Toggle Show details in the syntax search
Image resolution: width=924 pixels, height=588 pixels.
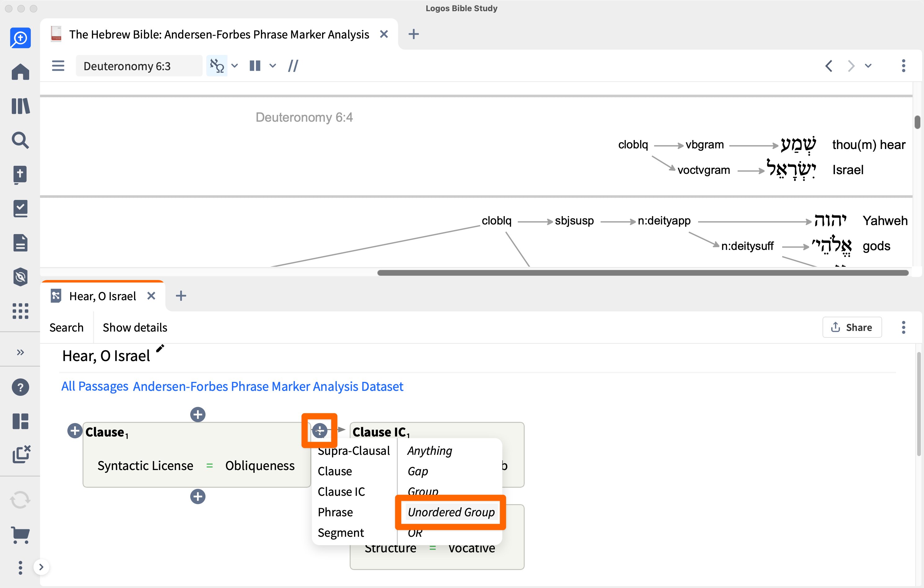click(x=135, y=327)
